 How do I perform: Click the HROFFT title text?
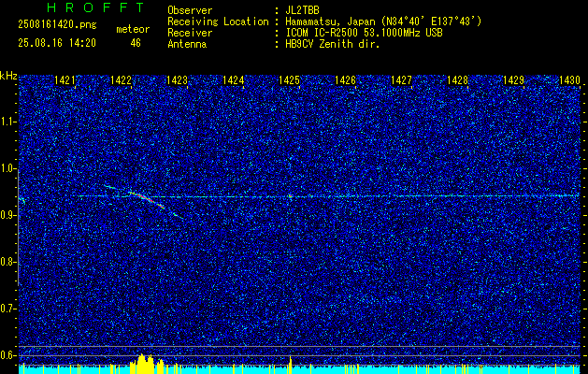click(x=95, y=7)
